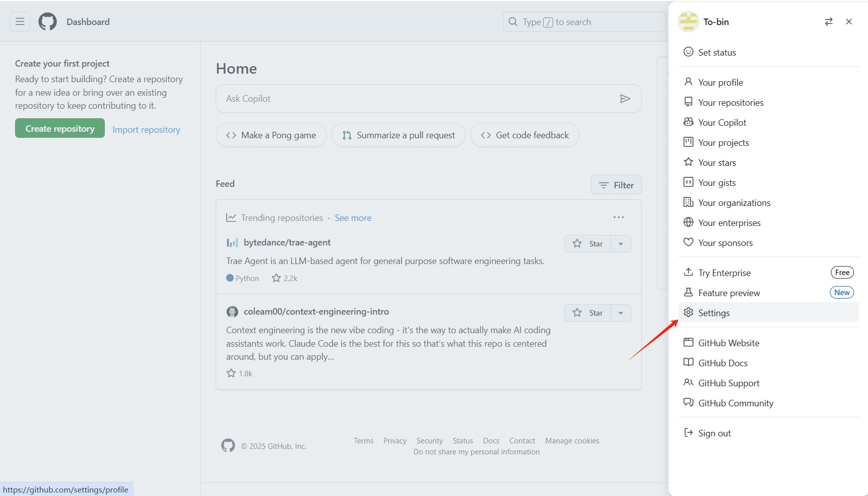Open the Manage cookies footer link

(x=572, y=441)
